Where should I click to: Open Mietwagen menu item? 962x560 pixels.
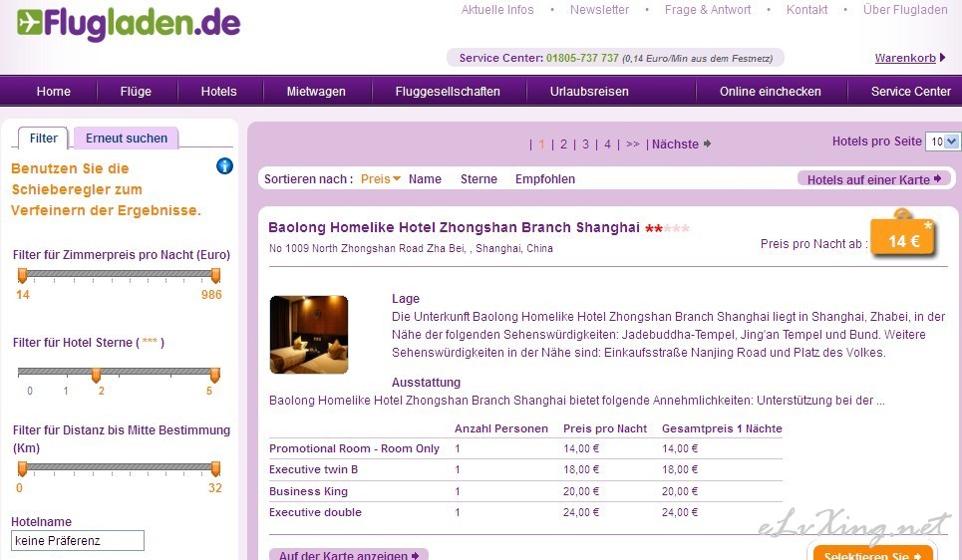click(x=316, y=92)
